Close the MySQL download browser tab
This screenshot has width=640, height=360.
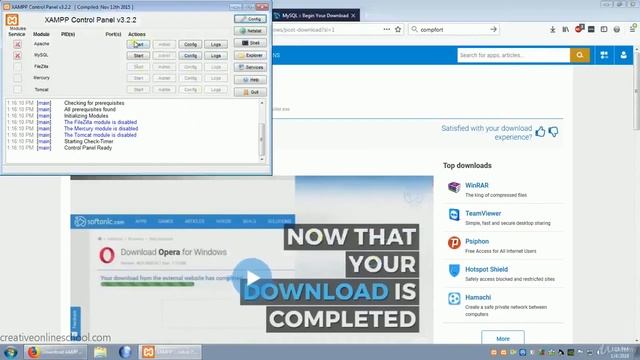click(353, 16)
